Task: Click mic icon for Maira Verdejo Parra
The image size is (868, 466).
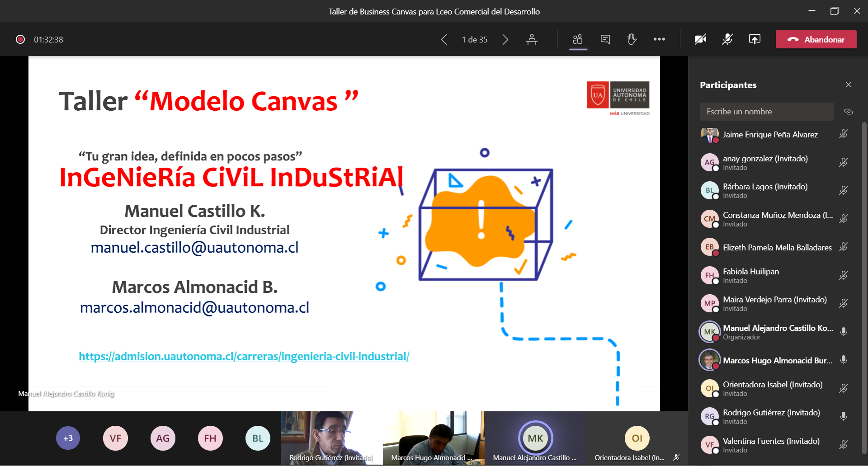Action: (x=844, y=303)
